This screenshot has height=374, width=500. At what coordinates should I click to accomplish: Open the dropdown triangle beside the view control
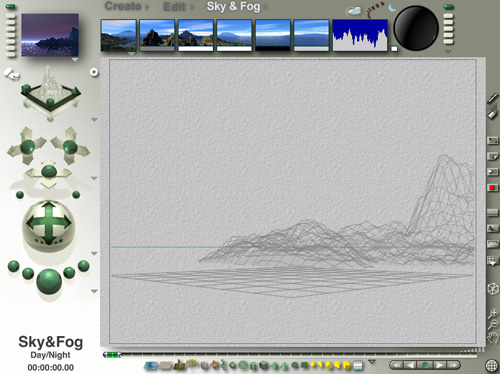(94, 119)
